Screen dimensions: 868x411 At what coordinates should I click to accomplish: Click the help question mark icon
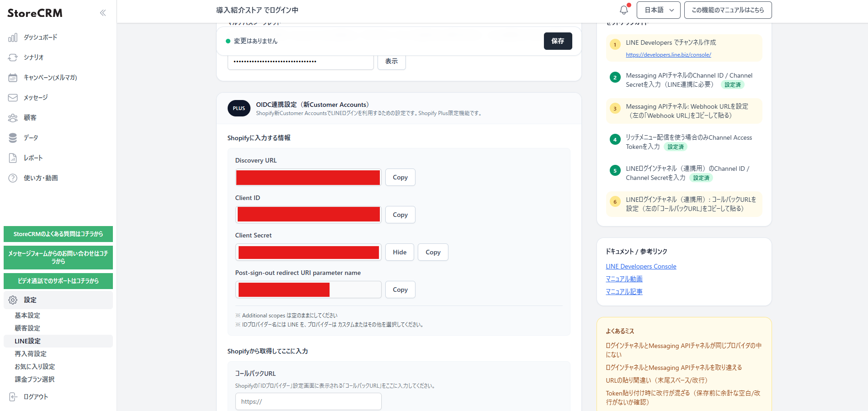click(13, 178)
